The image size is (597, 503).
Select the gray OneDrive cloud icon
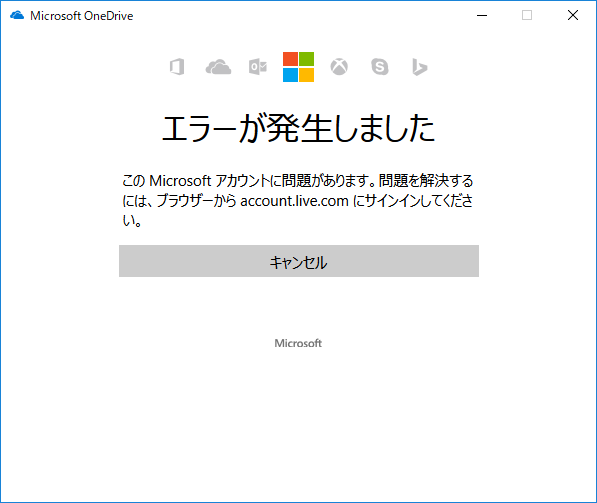point(218,67)
